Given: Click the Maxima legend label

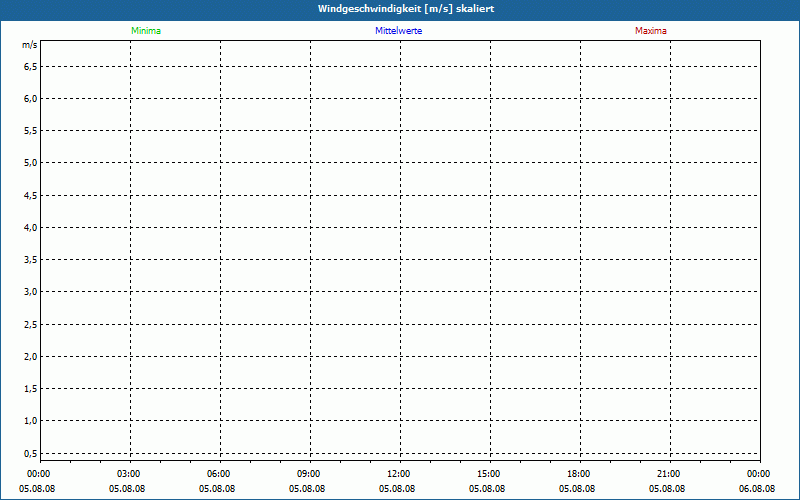Looking at the screenshot, I should tap(651, 31).
